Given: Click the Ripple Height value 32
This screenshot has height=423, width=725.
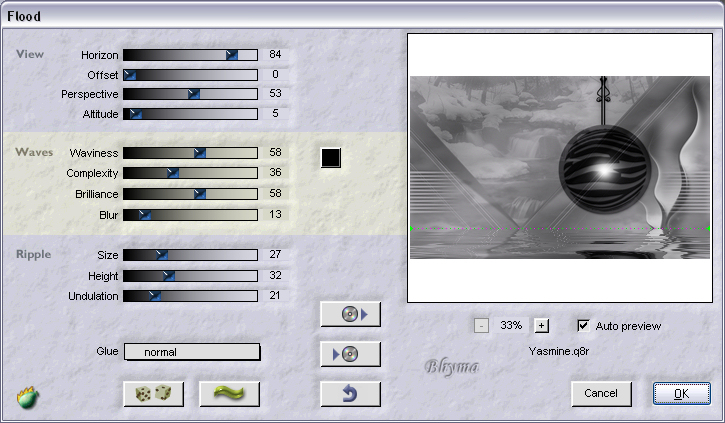Looking at the screenshot, I should [x=275, y=276].
